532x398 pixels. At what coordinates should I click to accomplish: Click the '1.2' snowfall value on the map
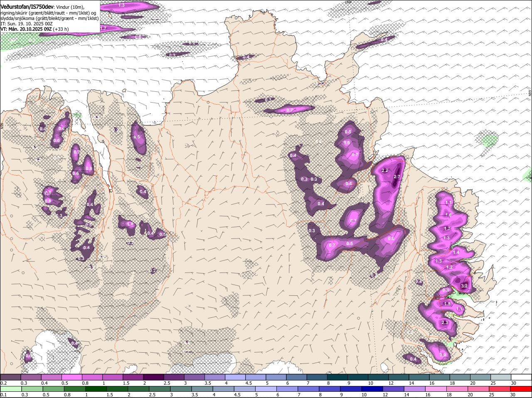pyautogui.click(x=449, y=268)
